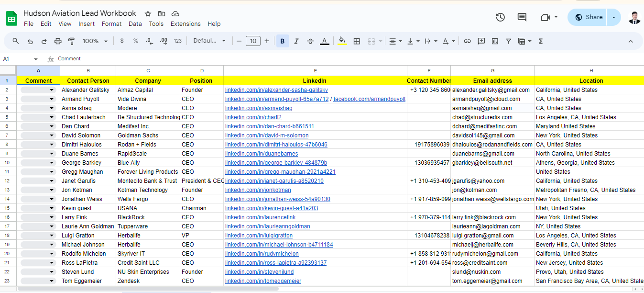
Task: Open the Extensions menu
Action: (x=186, y=24)
